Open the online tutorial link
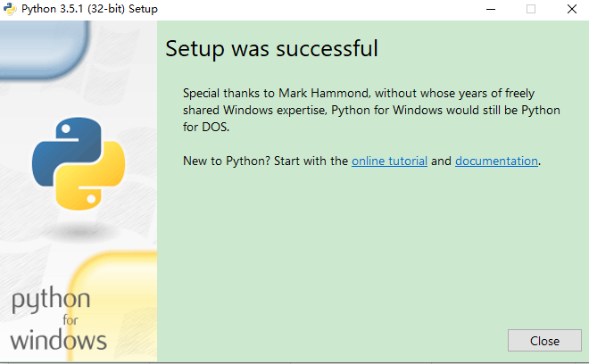The width and height of the screenshot is (589, 364). (389, 161)
